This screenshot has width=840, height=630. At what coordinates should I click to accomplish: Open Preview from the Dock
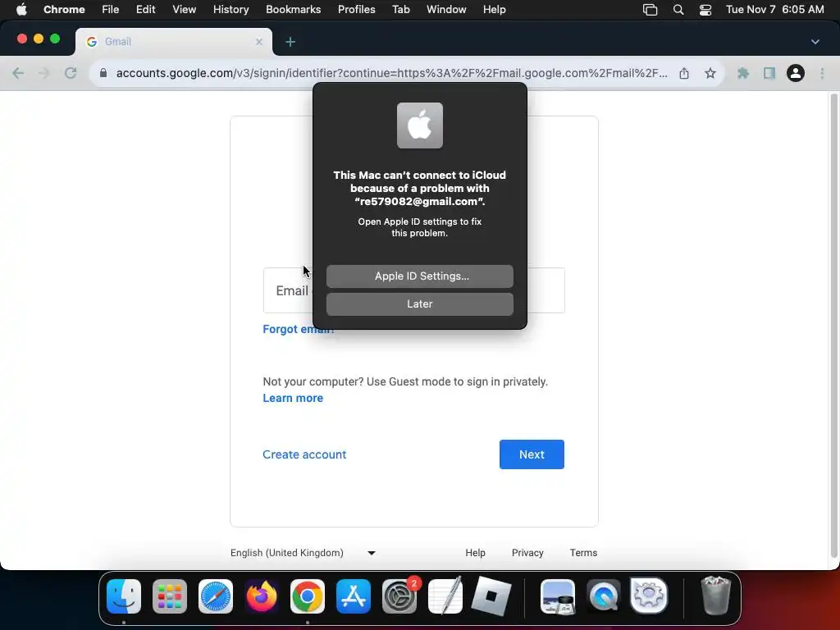coord(558,596)
